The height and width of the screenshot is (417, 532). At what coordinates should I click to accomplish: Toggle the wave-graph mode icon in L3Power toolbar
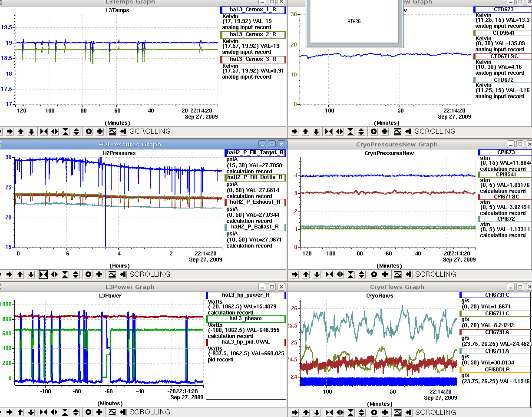point(112,412)
